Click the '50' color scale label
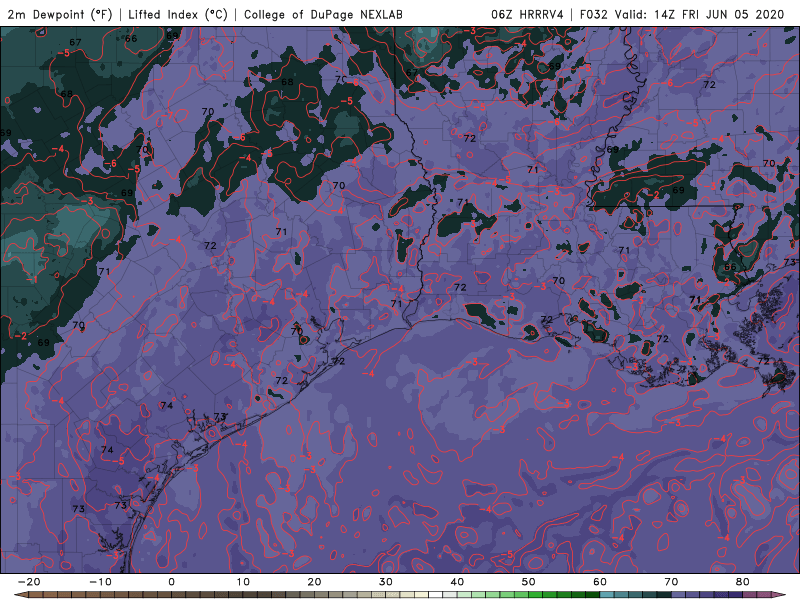The image size is (800, 600). (x=529, y=582)
